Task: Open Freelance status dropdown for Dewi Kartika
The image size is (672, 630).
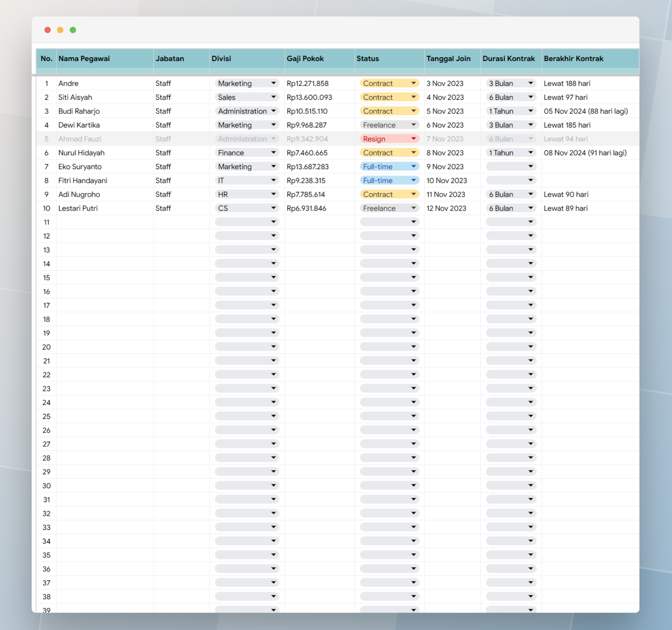Action: click(x=389, y=125)
